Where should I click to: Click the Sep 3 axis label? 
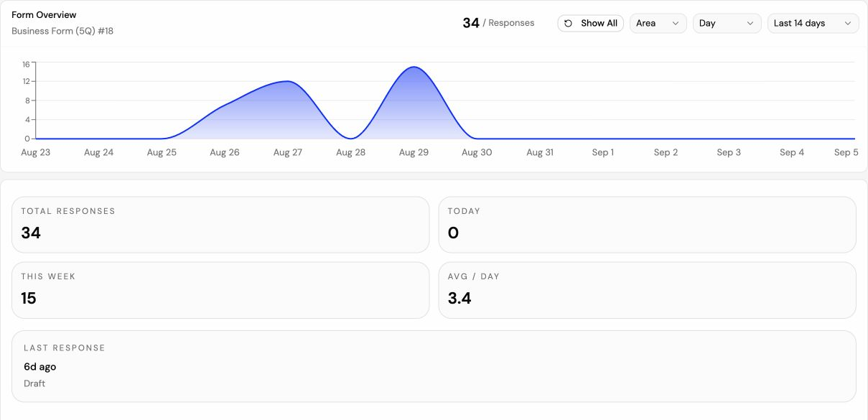click(x=729, y=152)
